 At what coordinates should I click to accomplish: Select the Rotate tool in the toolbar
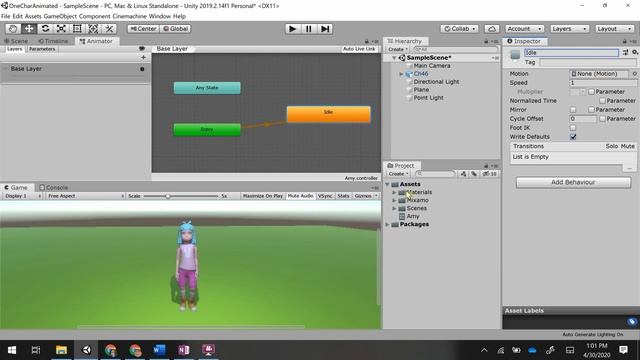click(x=45, y=29)
